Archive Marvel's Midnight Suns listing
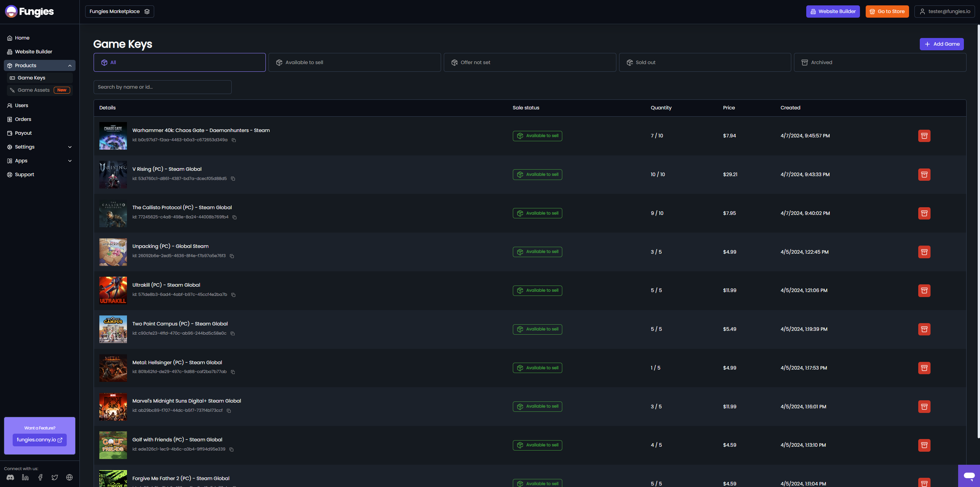The image size is (980, 487). click(924, 406)
